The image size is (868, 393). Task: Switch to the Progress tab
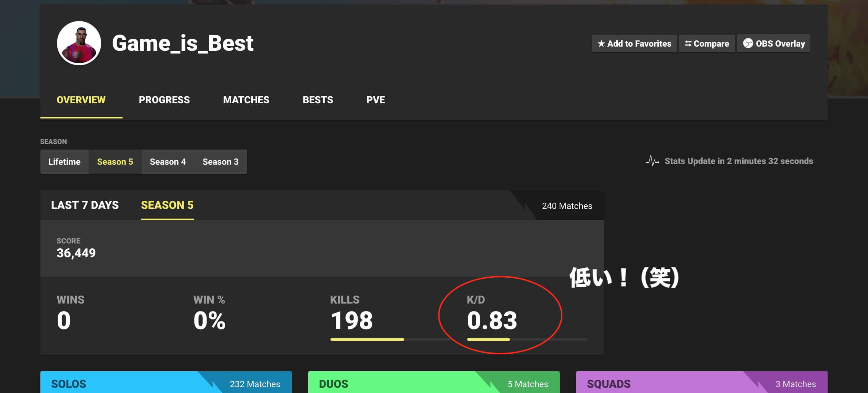coord(164,100)
